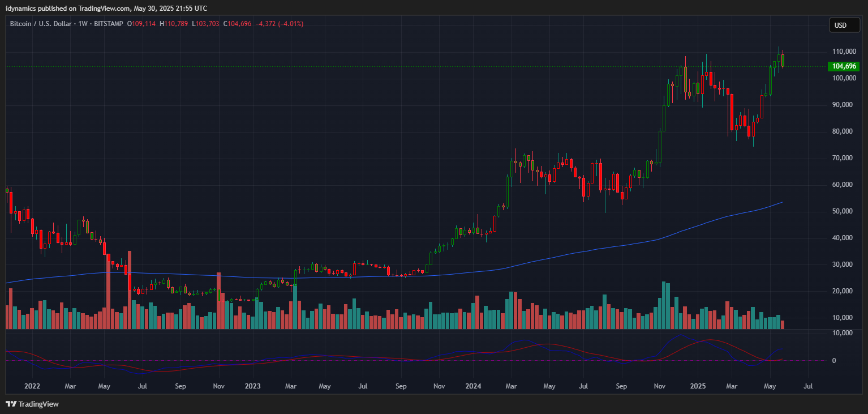Click the Jul label at far right of time axis
Image resolution: width=868 pixels, height=414 pixels.
tap(808, 386)
